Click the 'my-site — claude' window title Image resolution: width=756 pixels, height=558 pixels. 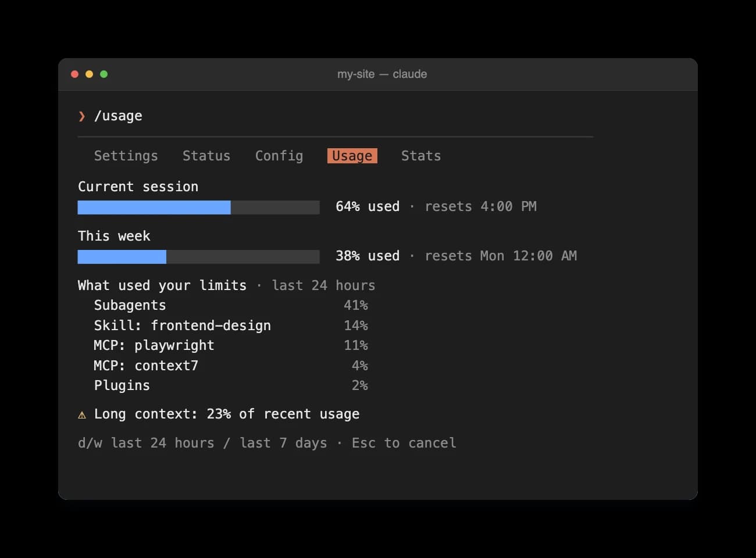point(382,74)
